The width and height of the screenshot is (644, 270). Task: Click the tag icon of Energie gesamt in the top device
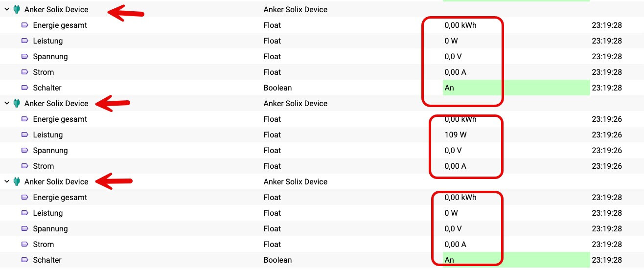(25, 25)
